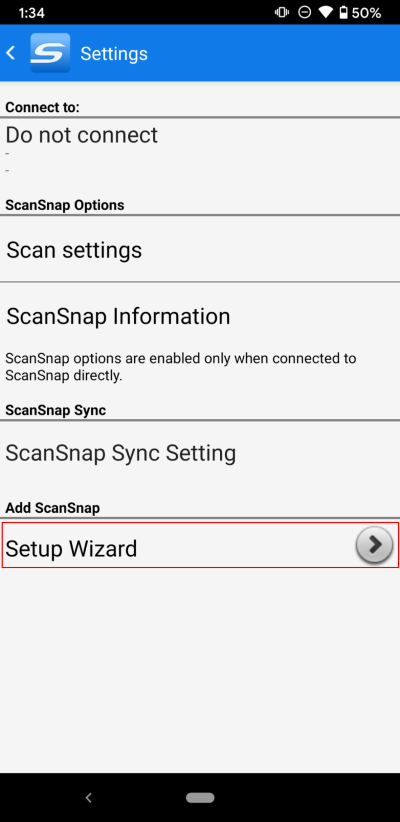Open ScanSnap Sync Setting
400x822 pixels.
[x=200, y=452]
